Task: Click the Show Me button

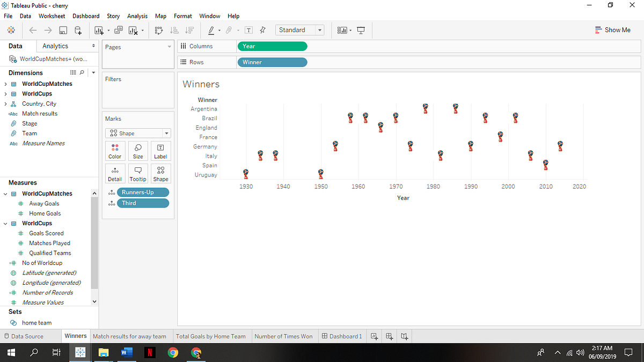Action: pos(613,30)
